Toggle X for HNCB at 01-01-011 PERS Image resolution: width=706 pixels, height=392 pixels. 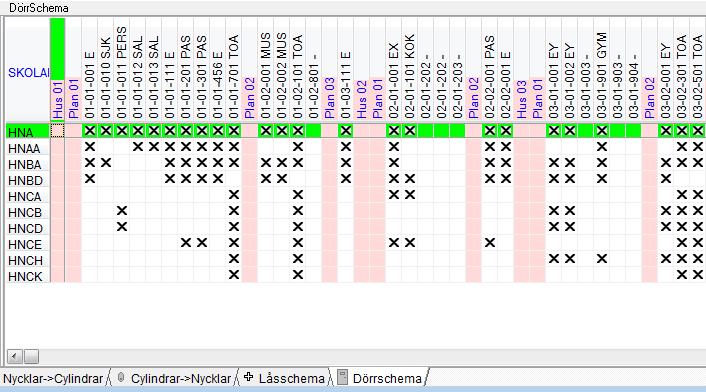click(122, 211)
